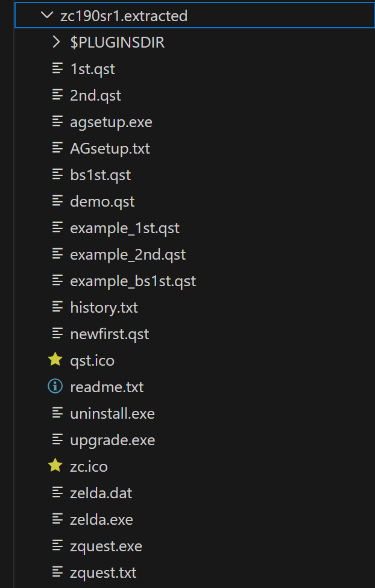Open the 2nd.qst file
The image size is (375, 588).
tap(195, 95)
